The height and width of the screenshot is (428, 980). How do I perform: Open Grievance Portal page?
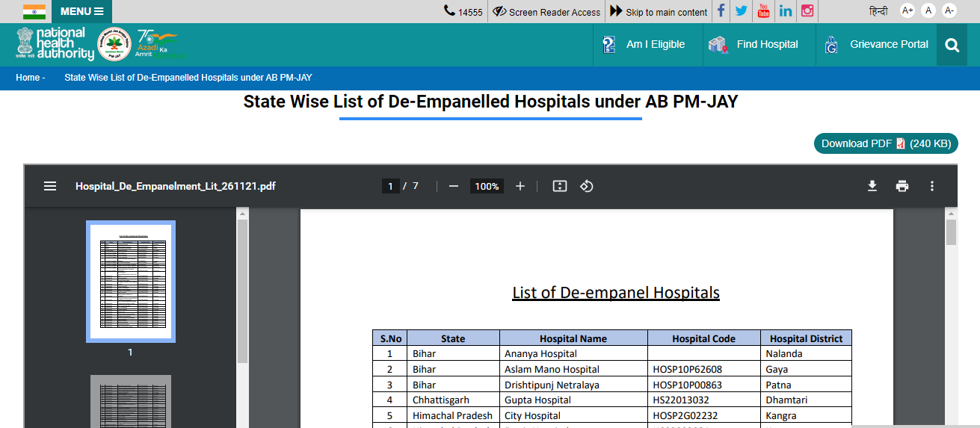click(x=876, y=44)
